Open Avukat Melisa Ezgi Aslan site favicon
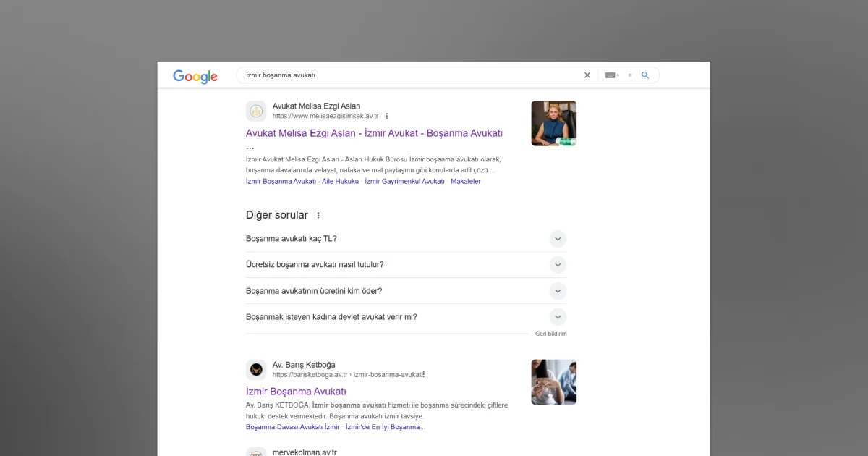Screen dimensions: 868x456 (256, 111)
